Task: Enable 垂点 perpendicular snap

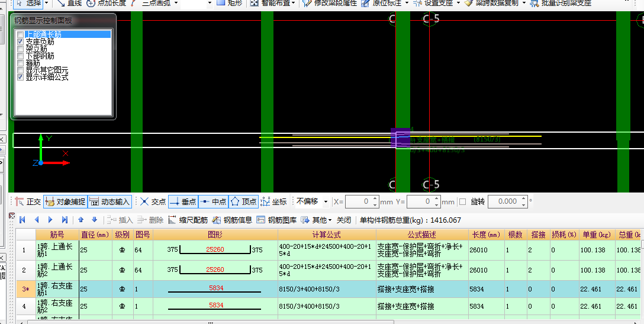Action: 183,201
